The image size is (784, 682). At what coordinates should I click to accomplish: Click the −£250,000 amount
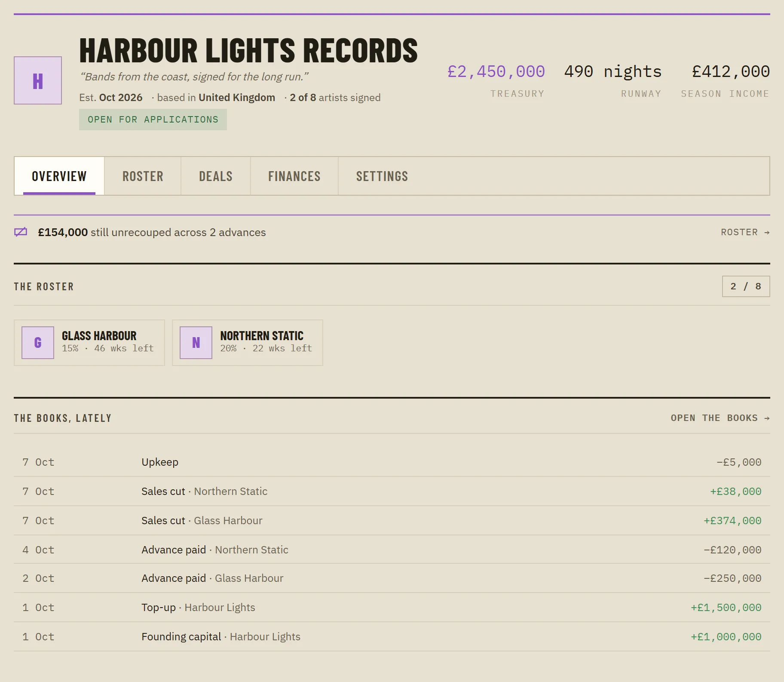tap(732, 578)
